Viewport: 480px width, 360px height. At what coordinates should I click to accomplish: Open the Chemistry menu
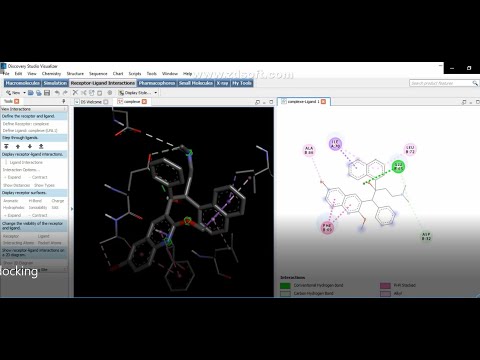51,73
